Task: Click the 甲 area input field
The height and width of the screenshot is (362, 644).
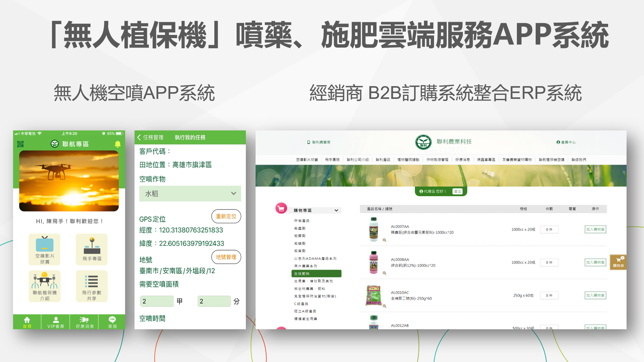Action: pos(157,301)
